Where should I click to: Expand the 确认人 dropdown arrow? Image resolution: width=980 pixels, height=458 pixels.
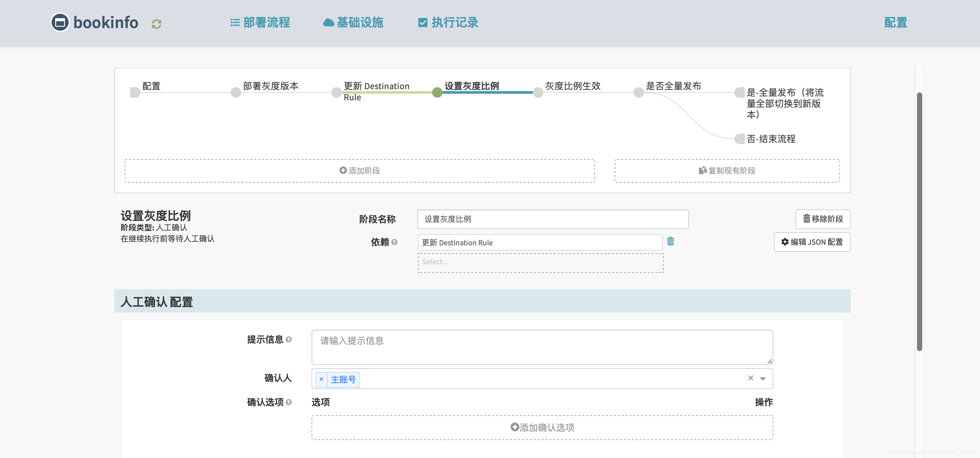[x=763, y=379]
